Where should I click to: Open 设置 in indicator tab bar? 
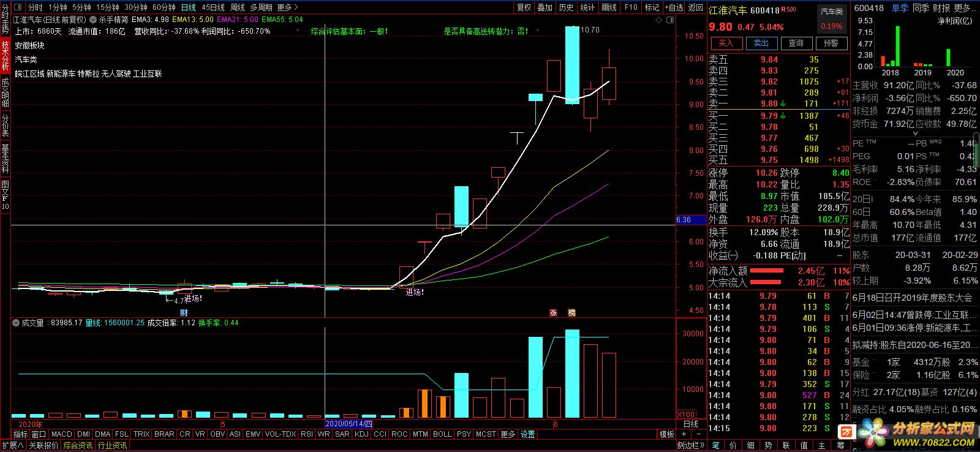529,434
